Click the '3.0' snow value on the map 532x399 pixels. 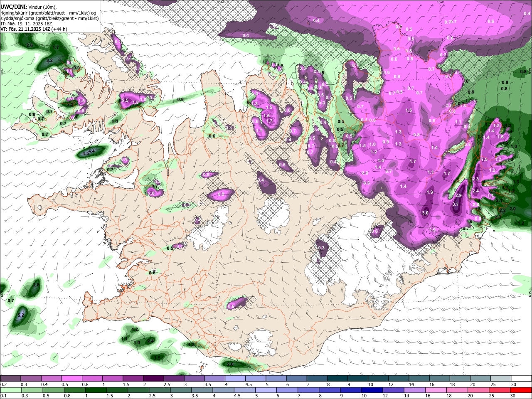425,213
